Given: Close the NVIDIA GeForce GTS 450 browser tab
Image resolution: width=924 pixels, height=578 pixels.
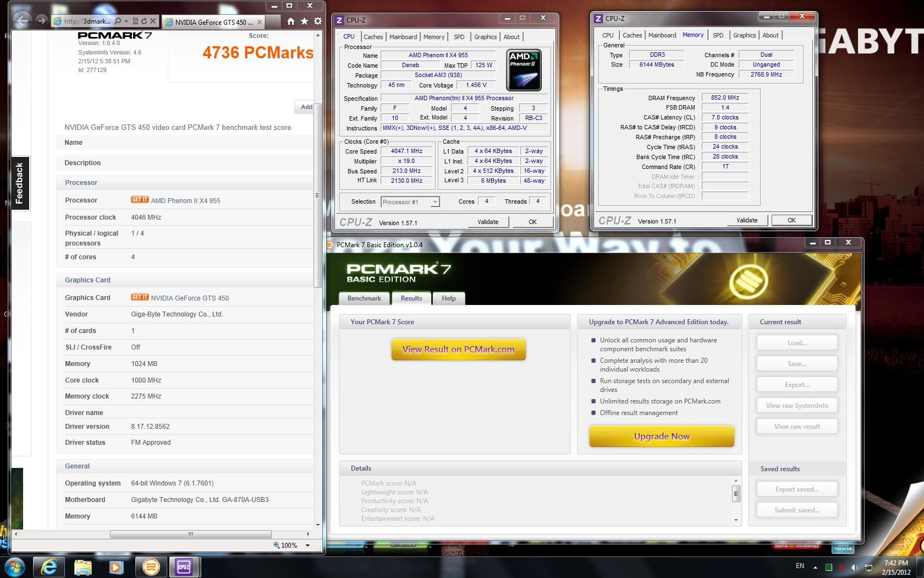Looking at the screenshot, I should (259, 23).
